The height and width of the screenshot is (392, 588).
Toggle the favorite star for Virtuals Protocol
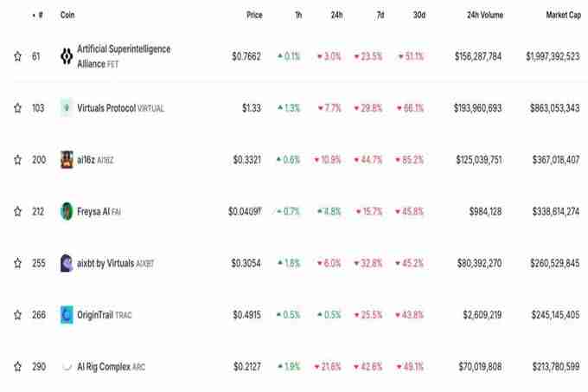(17, 108)
